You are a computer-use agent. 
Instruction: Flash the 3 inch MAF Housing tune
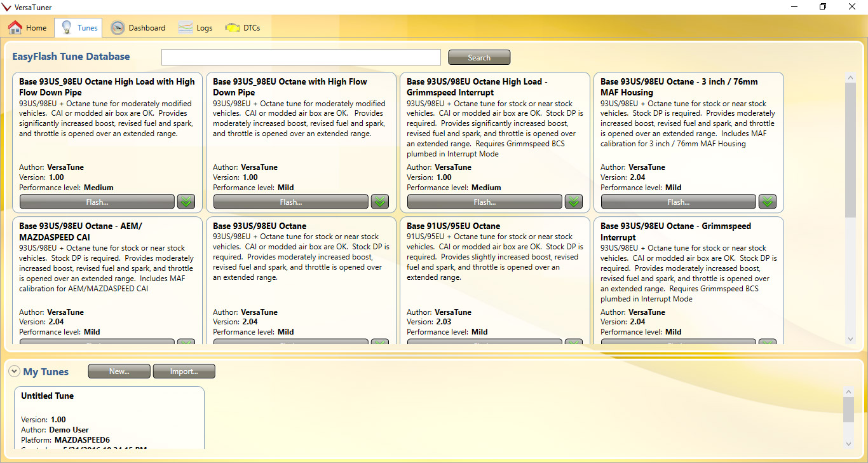[x=678, y=202]
